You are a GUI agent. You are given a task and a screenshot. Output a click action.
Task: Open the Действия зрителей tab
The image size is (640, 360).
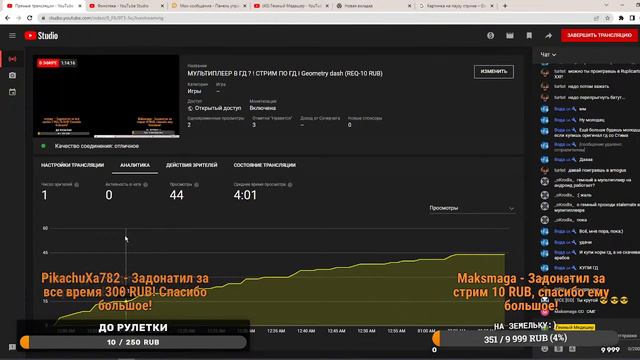click(191, 165)
